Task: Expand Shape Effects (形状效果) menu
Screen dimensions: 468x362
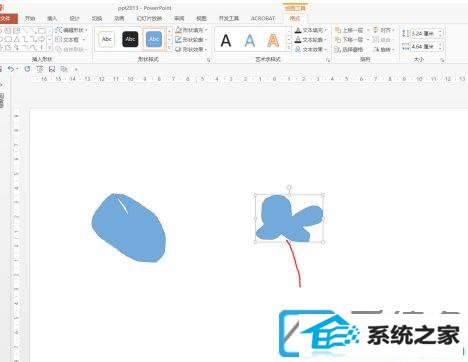Action: click(191, 49)
